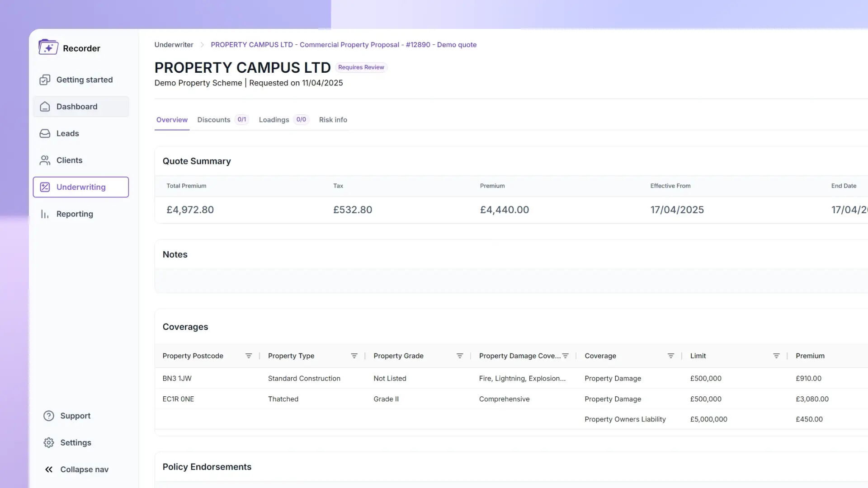
Task: Open filter menu for Property Postcode column
Action: click(x=248, y=356)
